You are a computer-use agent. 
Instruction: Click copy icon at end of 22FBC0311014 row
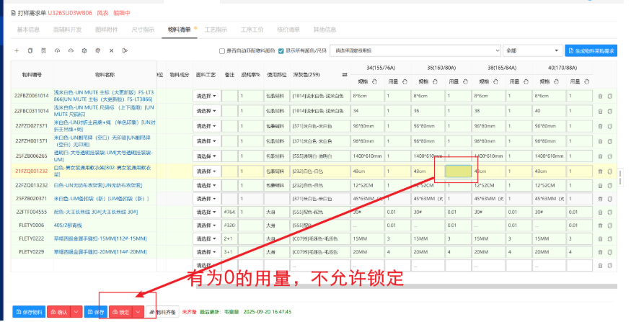click(609, 111)
